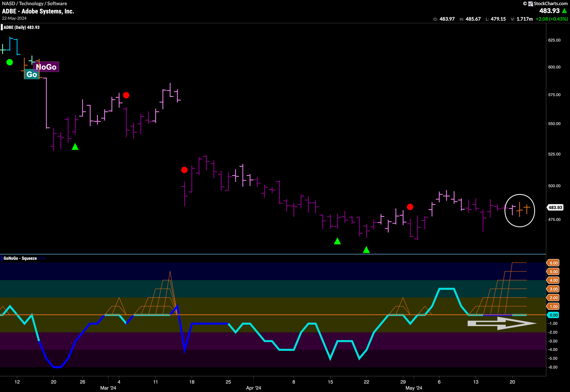Click the volume value V: 1.717m
The width and height of the screenshot is (570, 392).
tap(522, 19)
